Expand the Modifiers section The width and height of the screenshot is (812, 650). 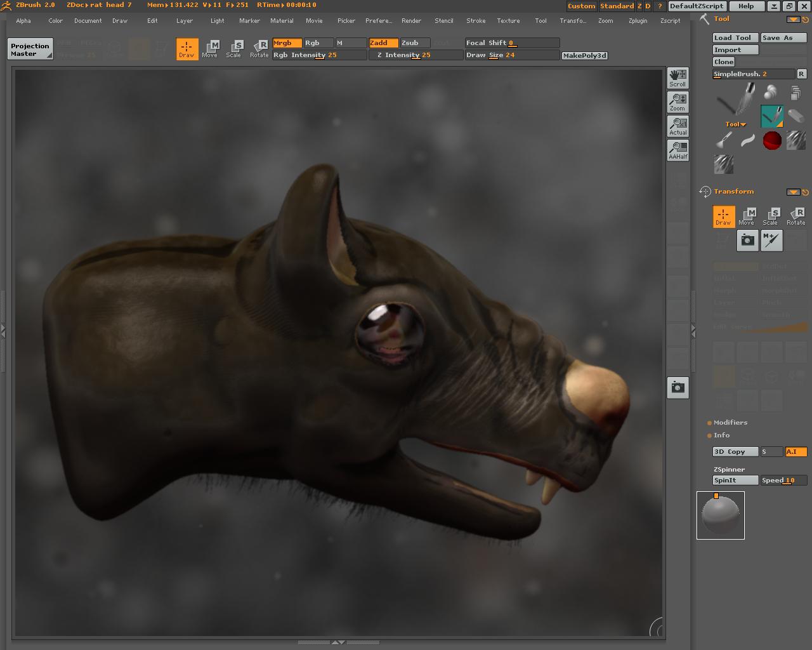(x=727, y=423)
